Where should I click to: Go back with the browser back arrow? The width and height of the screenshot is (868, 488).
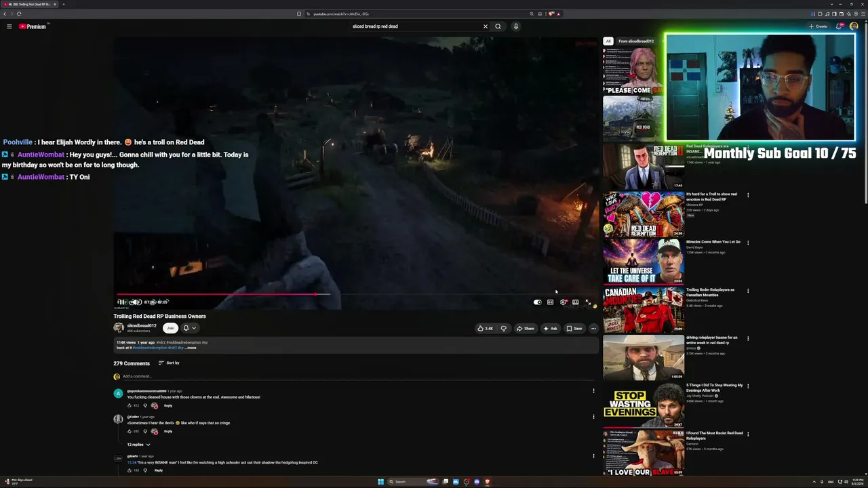click(5, 14)
